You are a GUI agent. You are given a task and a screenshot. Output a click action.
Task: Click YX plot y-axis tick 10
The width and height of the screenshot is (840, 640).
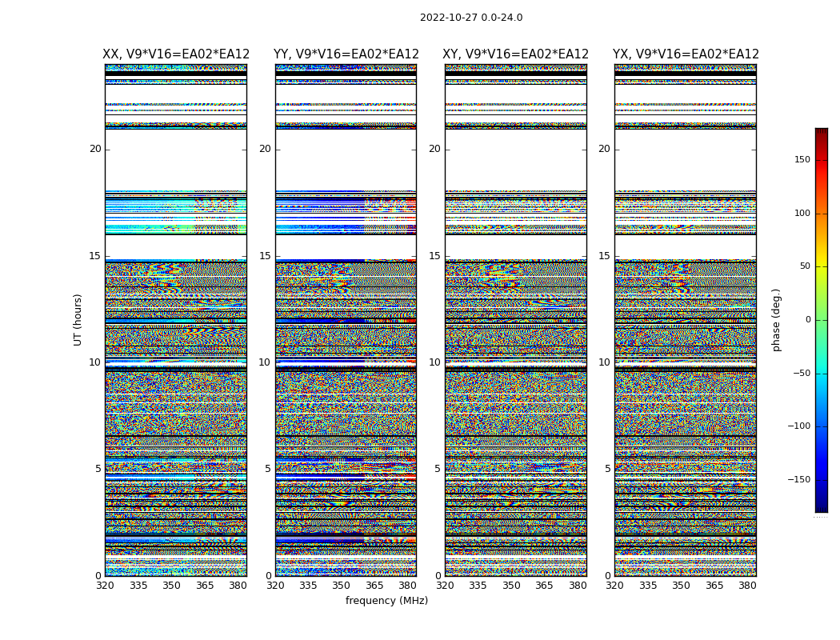click(x=604, y=362)
